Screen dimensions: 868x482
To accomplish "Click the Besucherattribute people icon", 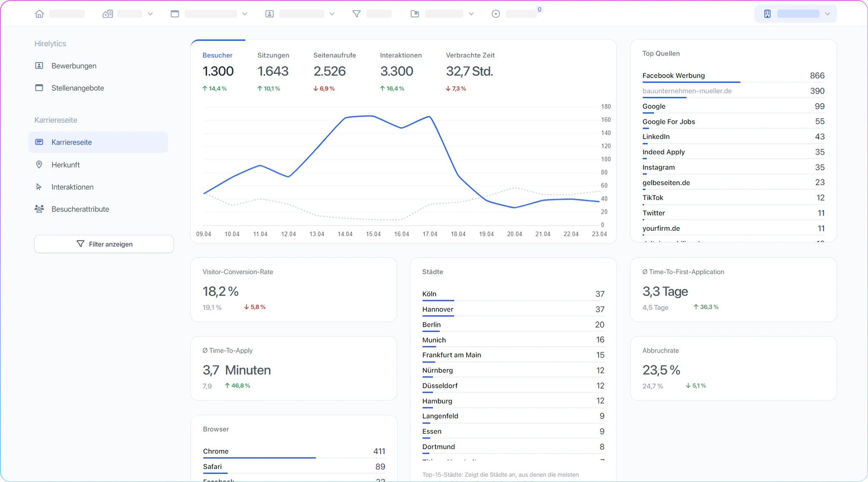I will [x=39, y=209].
